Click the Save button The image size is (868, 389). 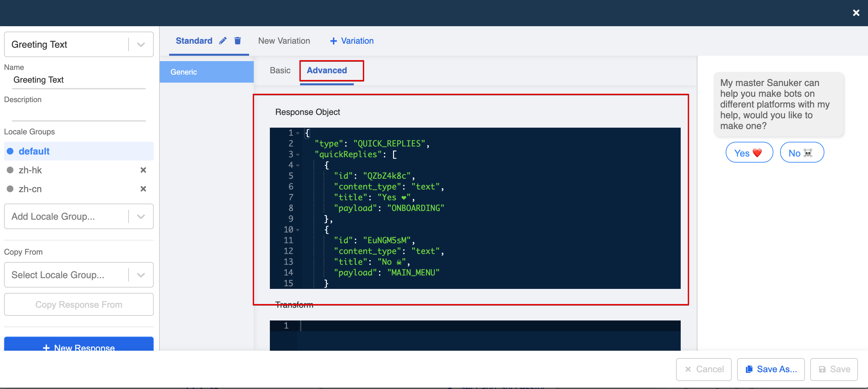point(834,369)
